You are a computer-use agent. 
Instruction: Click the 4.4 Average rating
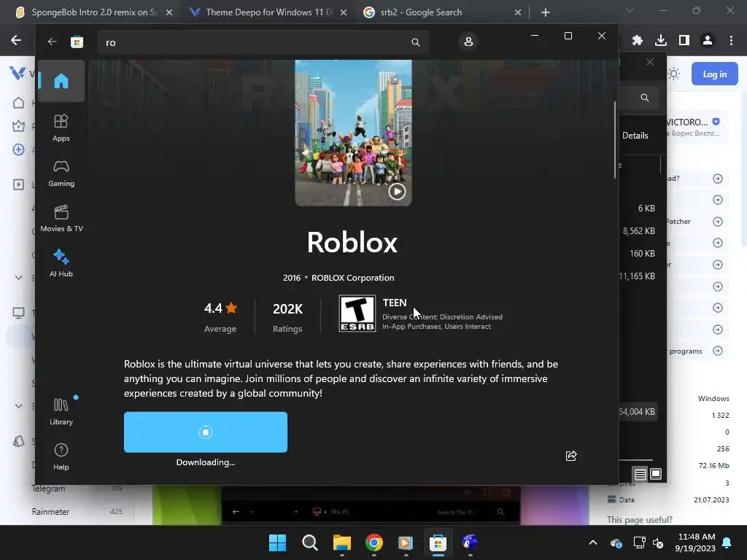click(x=220, y=316)
